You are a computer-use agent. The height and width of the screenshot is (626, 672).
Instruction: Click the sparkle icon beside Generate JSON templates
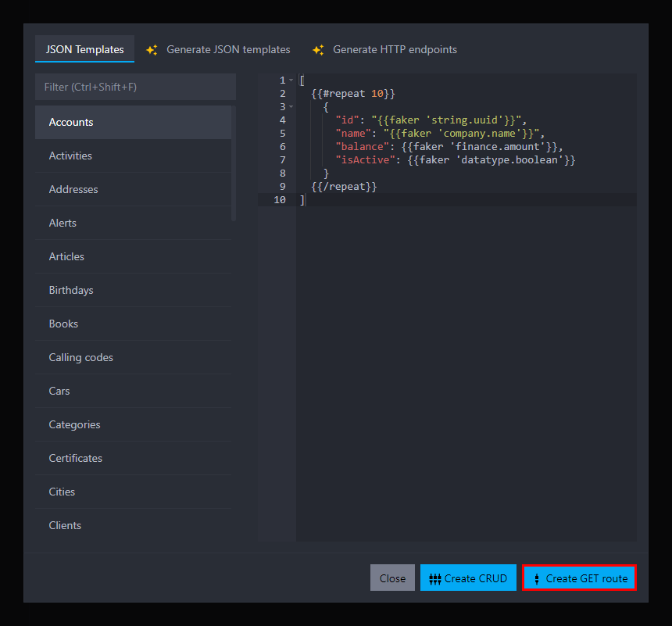click(152, 49)
